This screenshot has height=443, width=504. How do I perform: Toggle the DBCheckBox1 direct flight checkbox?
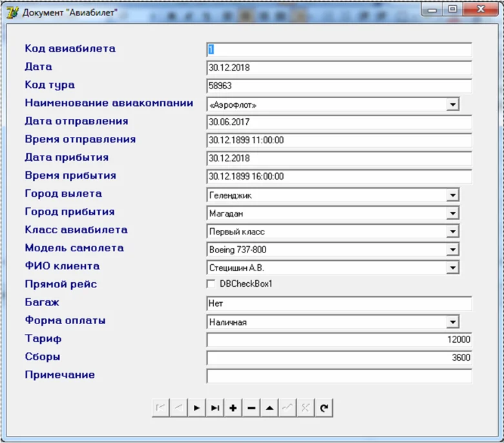tap(211, 284)
